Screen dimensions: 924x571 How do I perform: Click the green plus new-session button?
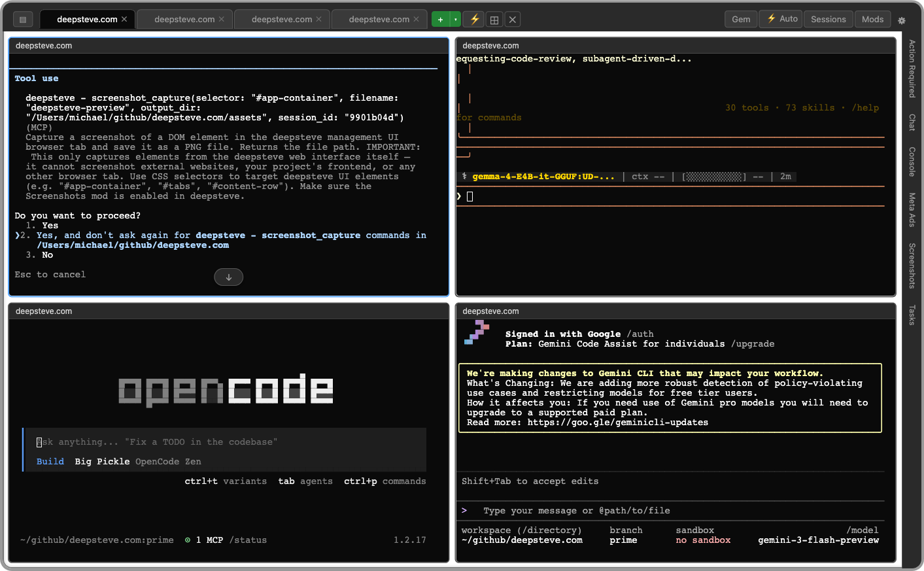pyautogui.click(x=441, y=20)
